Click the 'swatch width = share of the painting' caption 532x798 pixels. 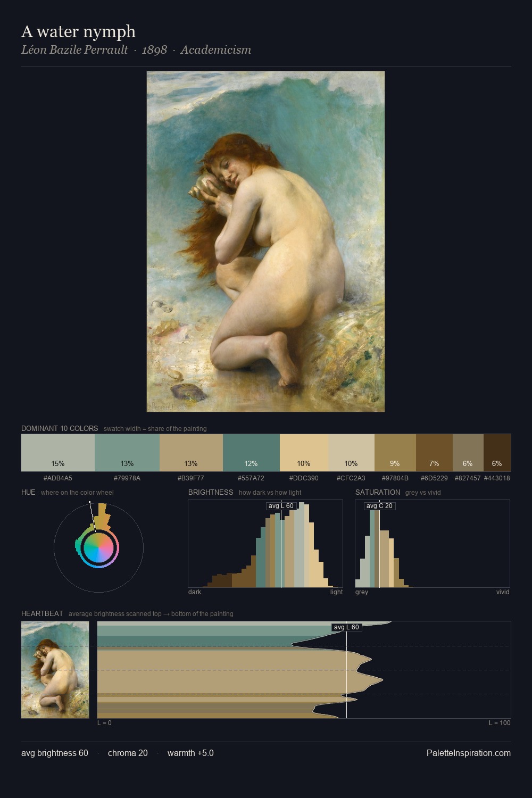155,429
